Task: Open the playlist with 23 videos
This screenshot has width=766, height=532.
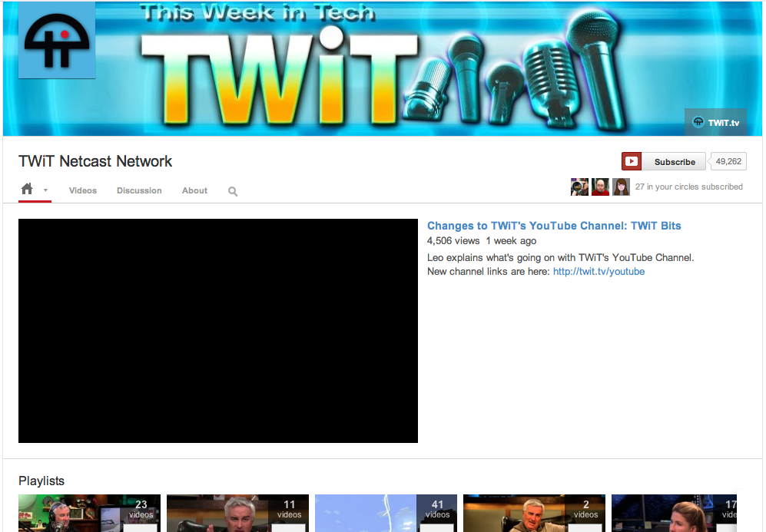Action: click(x=89, y=513)
